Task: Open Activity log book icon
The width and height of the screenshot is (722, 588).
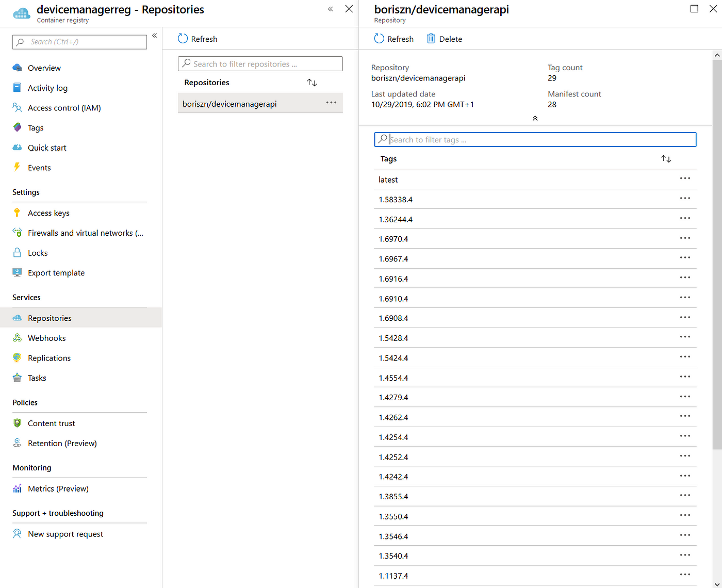Action: coord(17,88)
